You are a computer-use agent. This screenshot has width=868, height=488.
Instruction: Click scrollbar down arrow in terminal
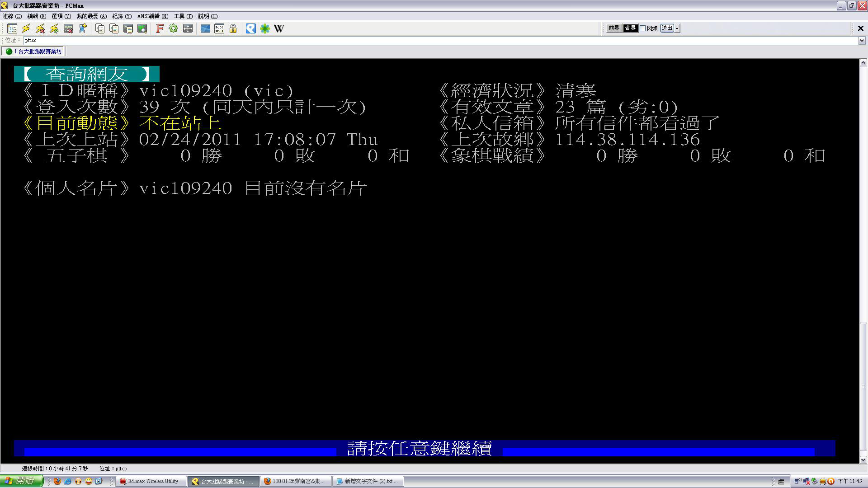(863, 460)
